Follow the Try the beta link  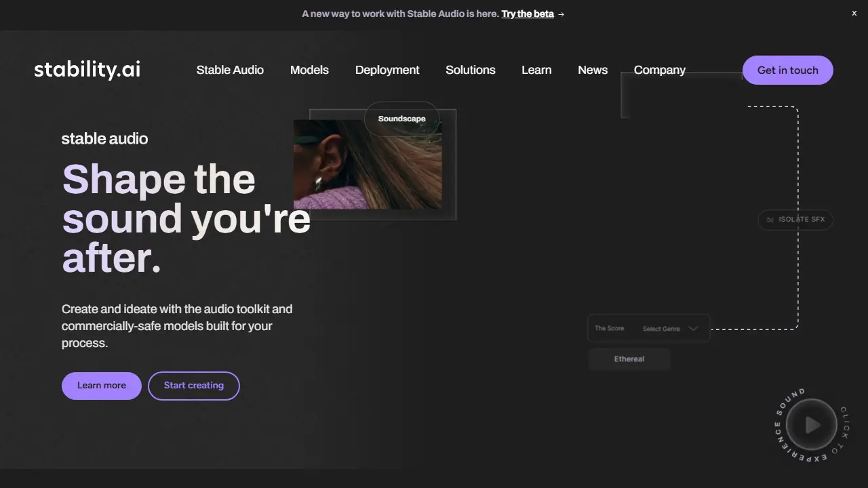[x=528, y=14]
